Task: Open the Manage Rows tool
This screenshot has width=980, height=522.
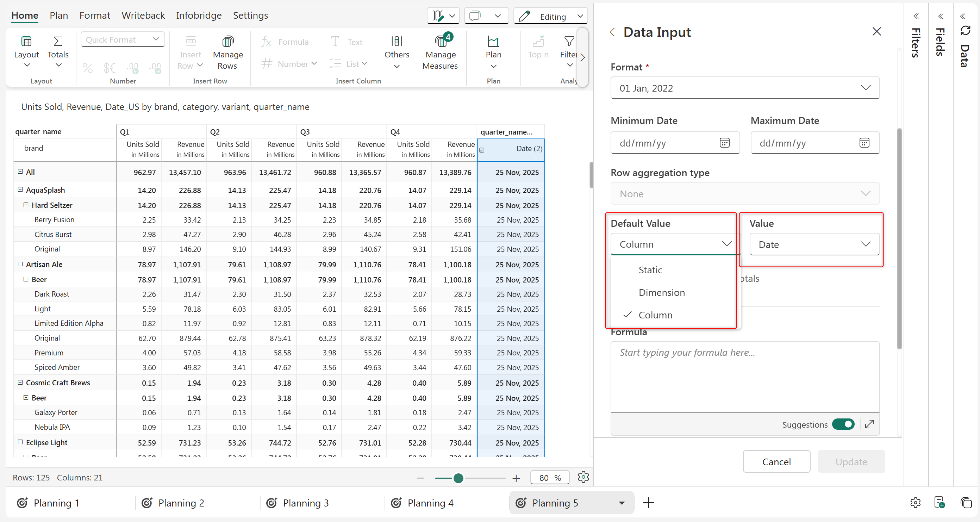Action: tap(227, 52)
